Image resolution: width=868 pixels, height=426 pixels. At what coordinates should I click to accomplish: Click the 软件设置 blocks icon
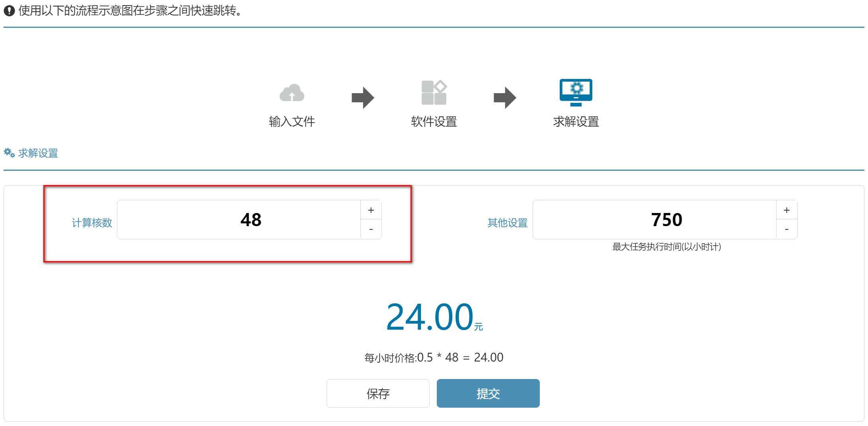pos(434,93)
